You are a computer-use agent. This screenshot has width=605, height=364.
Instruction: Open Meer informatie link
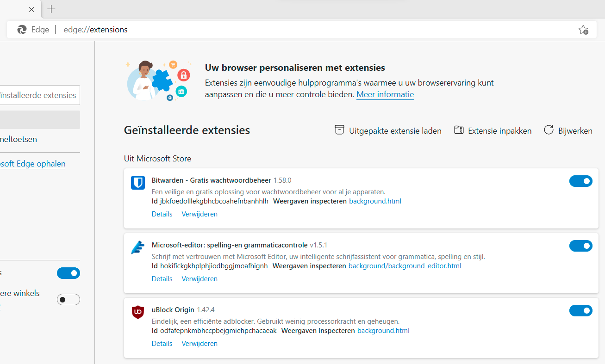385,94
